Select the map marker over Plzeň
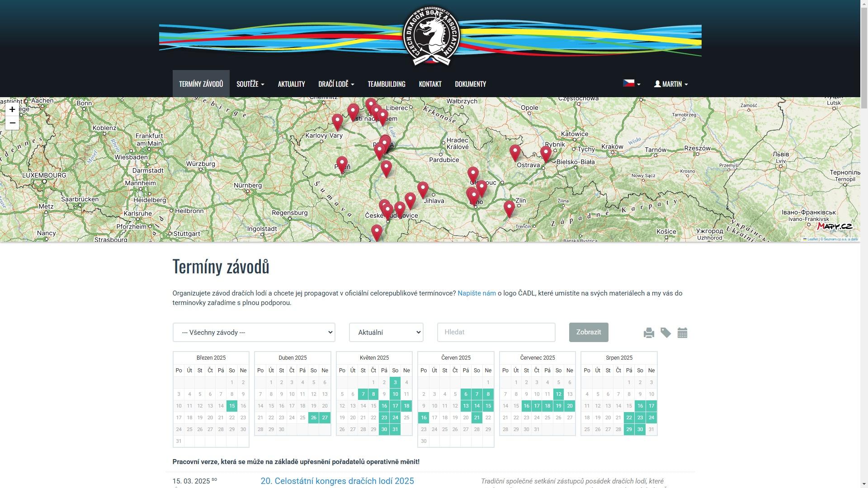The height and width of the screenshot is (488, 868). pyautogui.click(x=342, y=165)
